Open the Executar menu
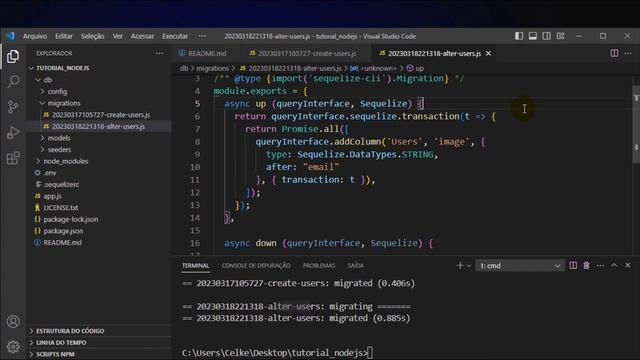 [175, 36]
